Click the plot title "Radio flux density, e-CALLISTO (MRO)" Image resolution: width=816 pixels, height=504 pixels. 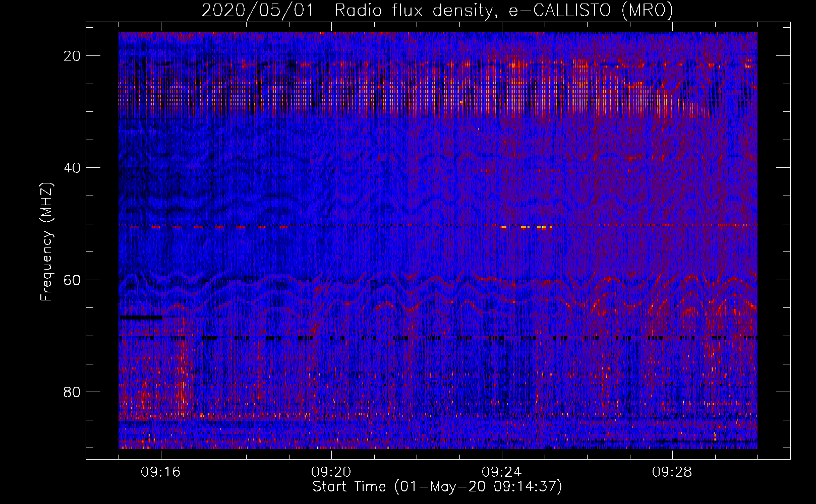pyautogui.click(x=504, y=10)
